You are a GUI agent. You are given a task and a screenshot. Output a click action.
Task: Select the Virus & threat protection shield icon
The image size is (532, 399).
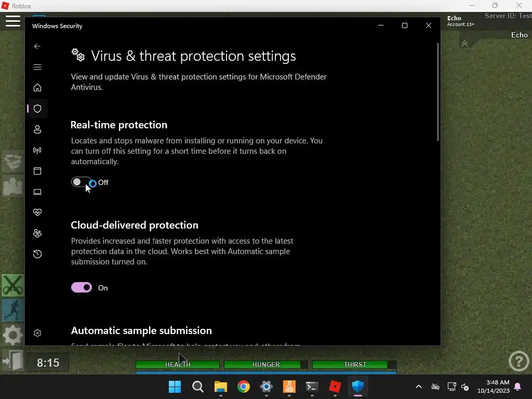[37, 109]
